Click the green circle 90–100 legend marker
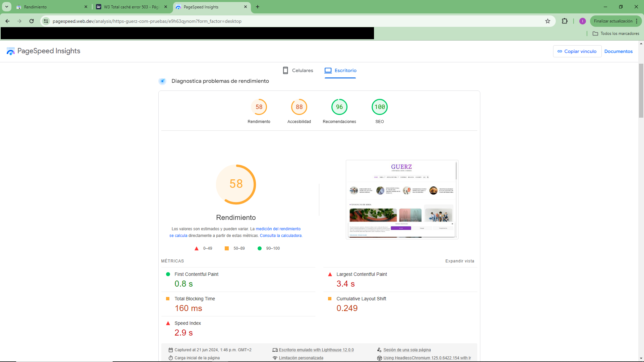Screen dimensions: 644x362 260,248
